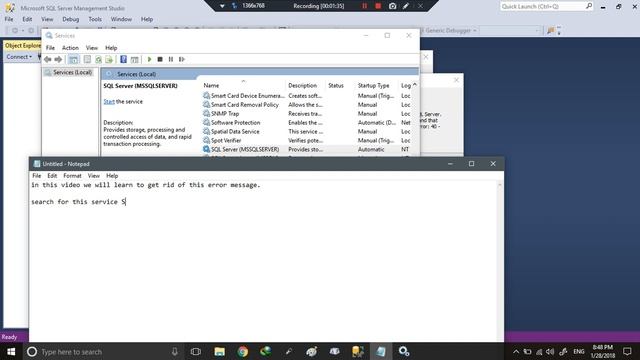640x360 pixels.
Task: Open the ENG language indicator in tray
Action: [x=579, y=351]
